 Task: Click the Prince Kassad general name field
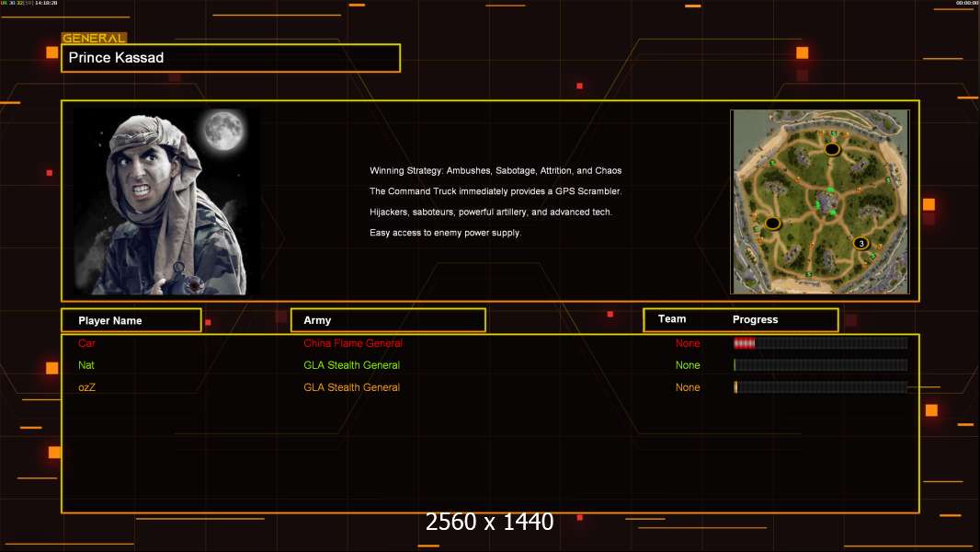tap(231, 58)
